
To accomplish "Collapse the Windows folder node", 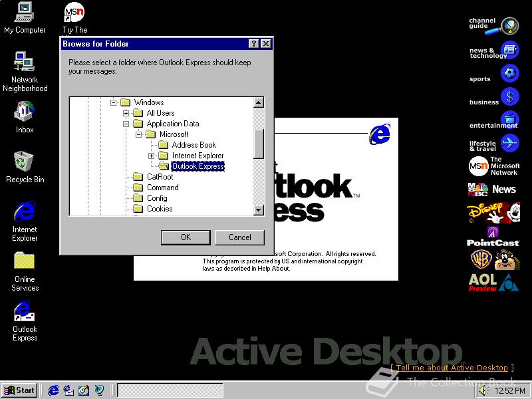I will (113, 102).
